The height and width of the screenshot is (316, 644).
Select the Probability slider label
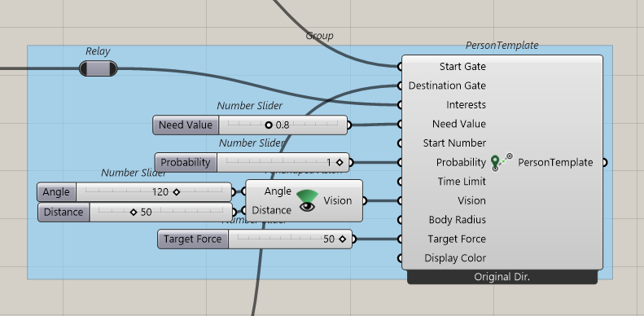coord(186,162)
